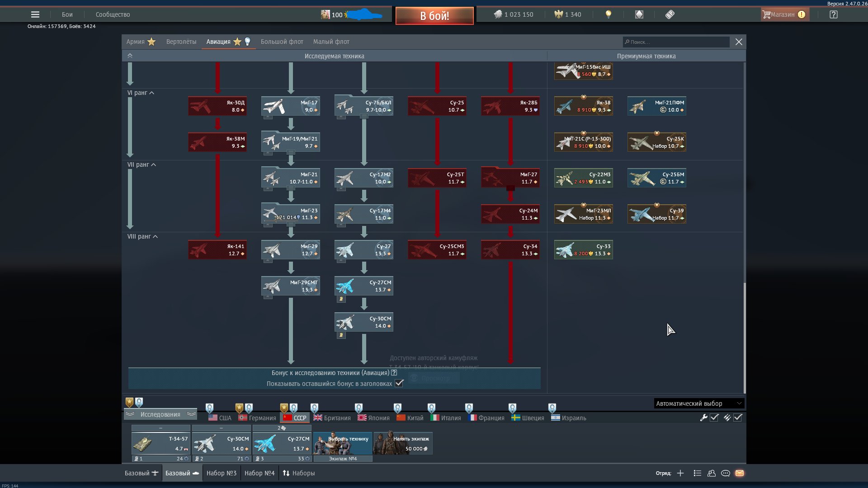Collapse the VI ранг section
The height and width of the screenshot is (488, 868).
point(141,93)
